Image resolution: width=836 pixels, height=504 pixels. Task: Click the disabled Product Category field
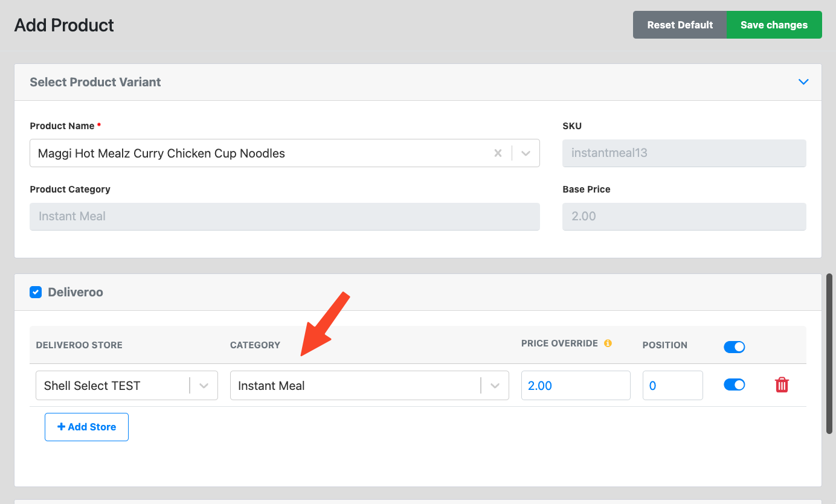(x=285, y=216)
